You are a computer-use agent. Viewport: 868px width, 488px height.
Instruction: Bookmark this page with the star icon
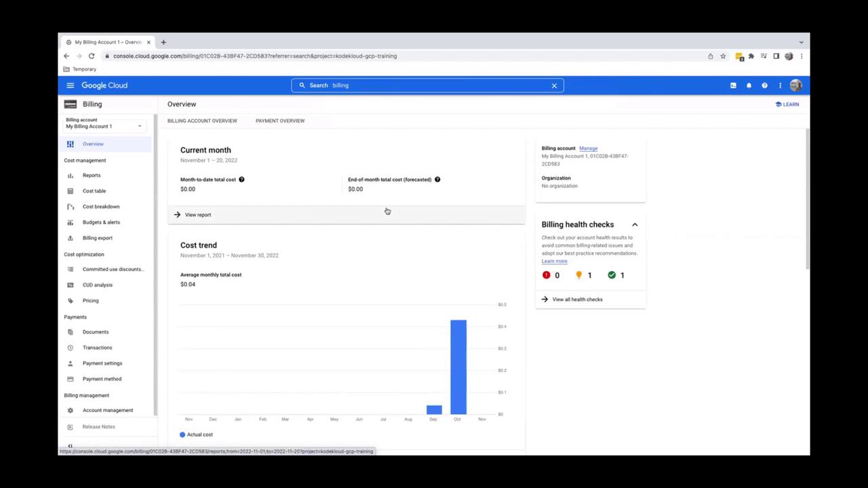723,56
